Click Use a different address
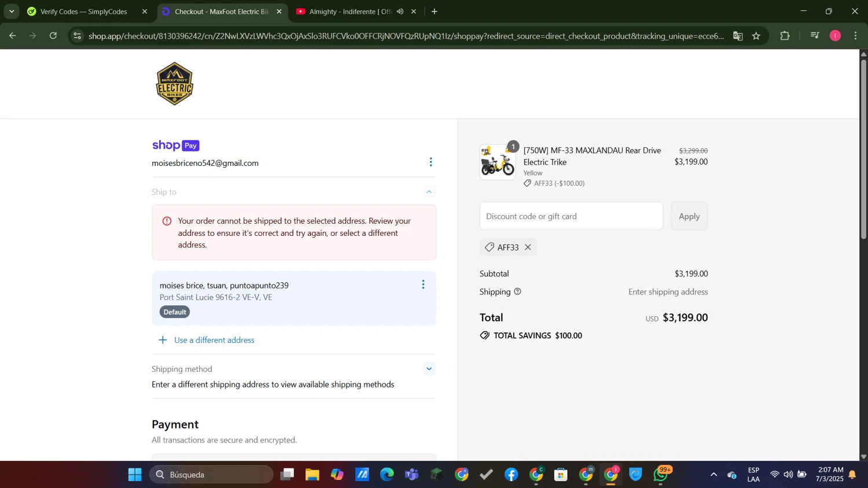Screen dimensions: 868x488 (x=214, y=340)
